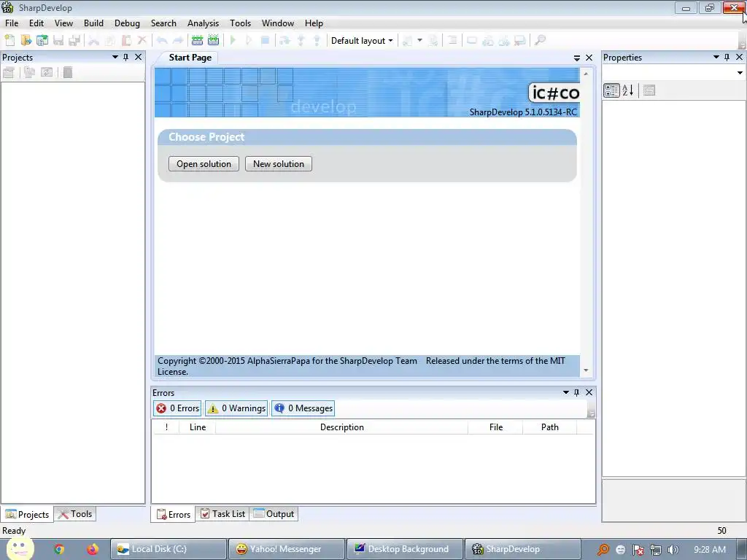Click the Run without debugger icon
The width and height of the screenshot is (747, 560).
coord(249,41)
